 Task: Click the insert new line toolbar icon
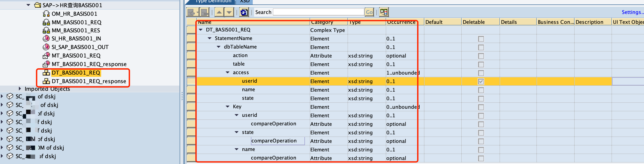pyautogui.click(x=191, y=12)
